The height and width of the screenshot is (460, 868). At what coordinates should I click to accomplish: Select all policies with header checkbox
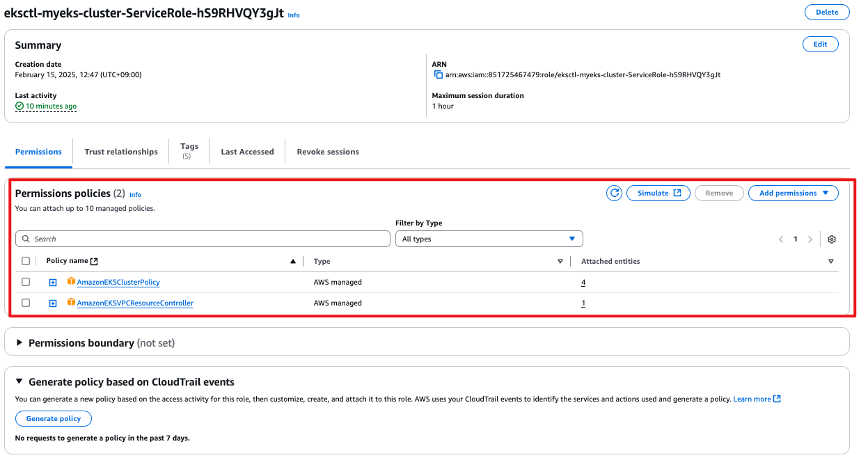pyautogui.click(x=26, y=261)
